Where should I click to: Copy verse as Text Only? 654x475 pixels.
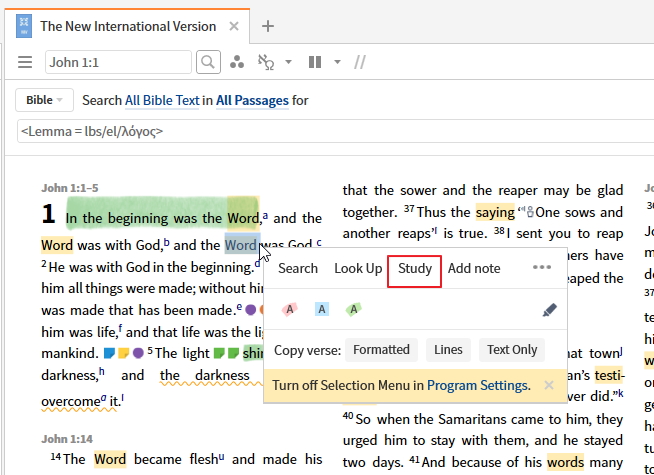tap(512, 349)
